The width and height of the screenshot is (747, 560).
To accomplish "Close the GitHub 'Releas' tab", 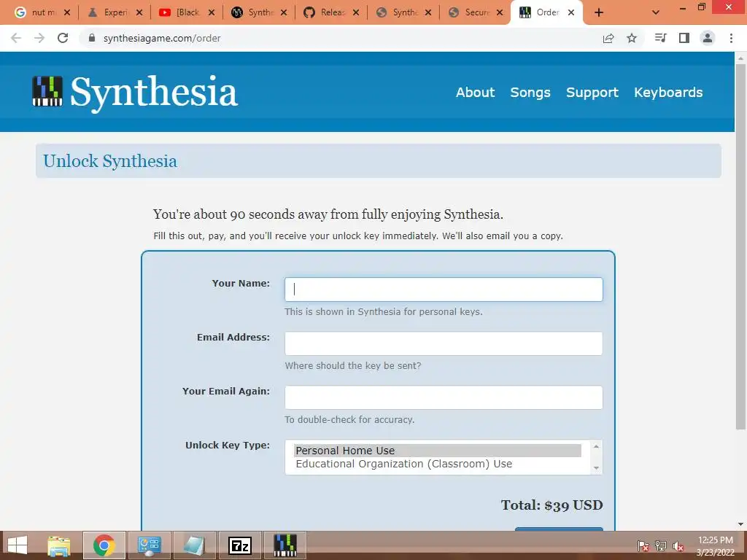I will click(x=356, y=13).
